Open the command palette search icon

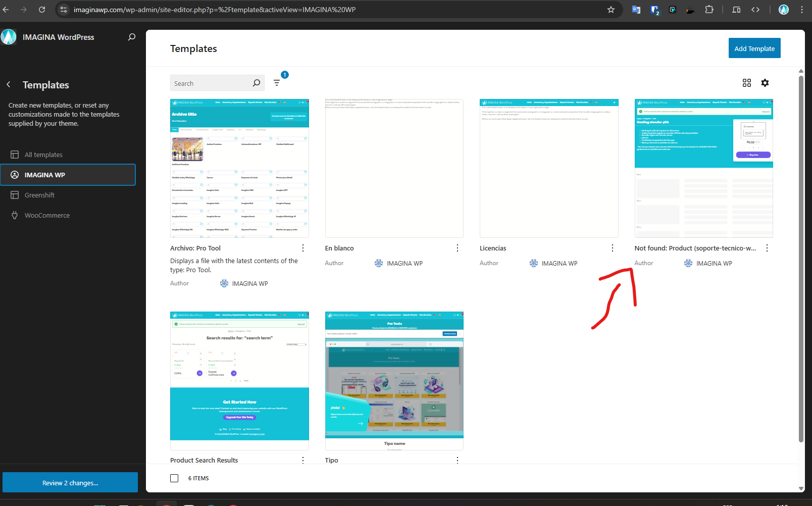(132, 37)
